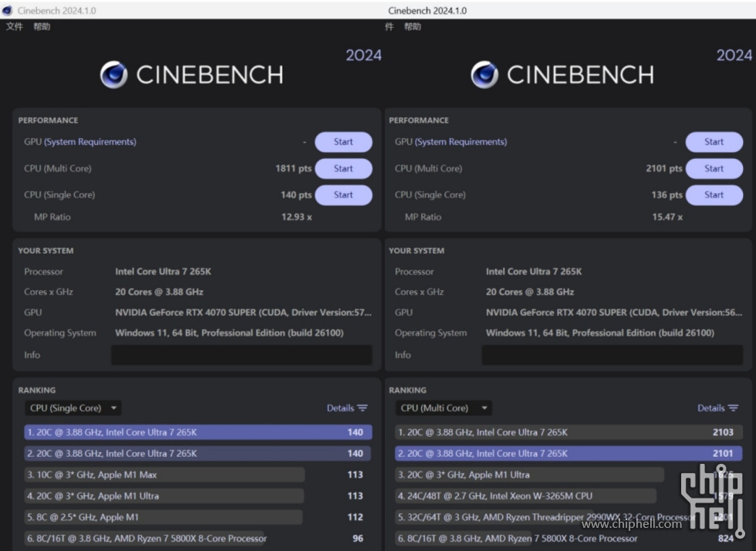Open the 件 menu in right window
756x551 pixels.
tap(389, 26)
